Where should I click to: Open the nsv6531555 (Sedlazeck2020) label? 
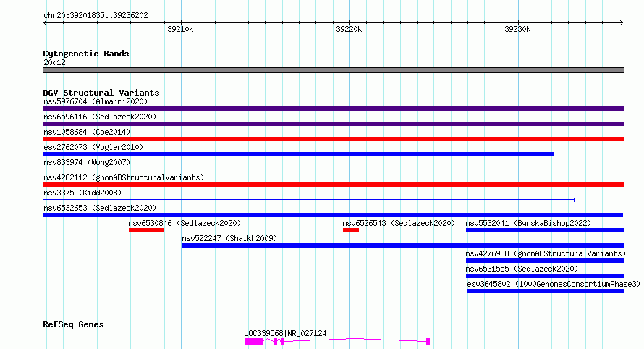(x=522, y=269)
